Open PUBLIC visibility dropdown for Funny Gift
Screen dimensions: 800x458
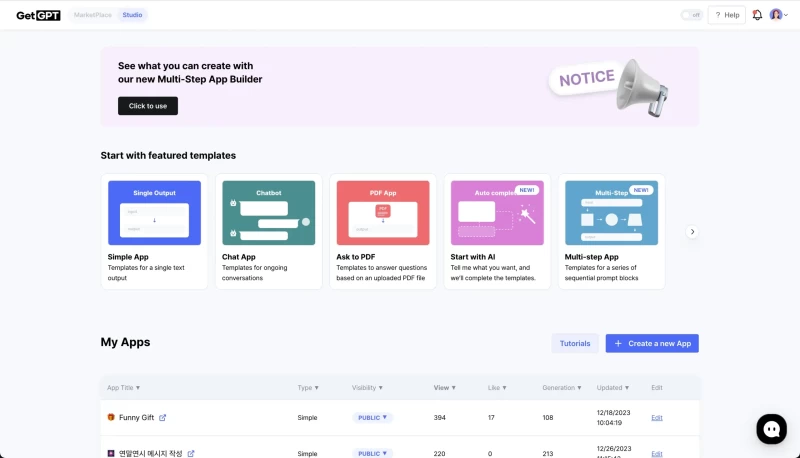click(372, 417)
